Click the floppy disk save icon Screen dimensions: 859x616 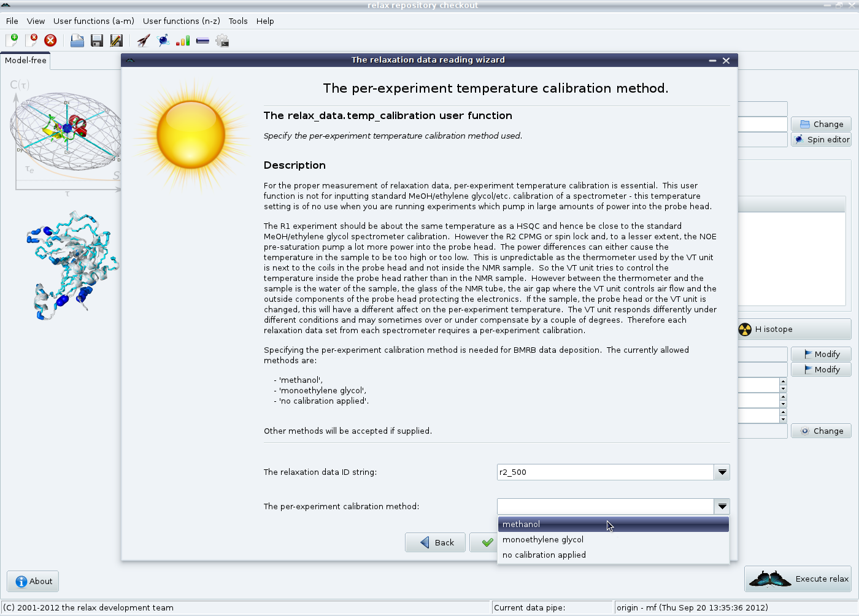click(96, 40)
